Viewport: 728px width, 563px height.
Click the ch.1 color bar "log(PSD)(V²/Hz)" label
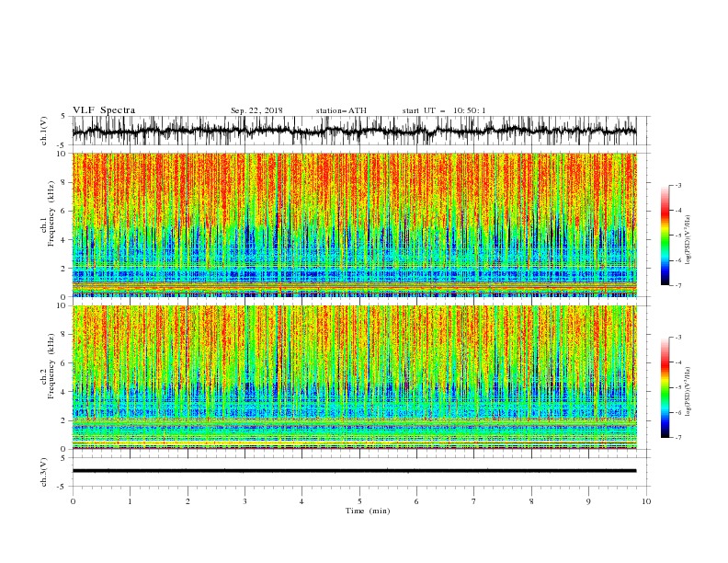[688, 240]
